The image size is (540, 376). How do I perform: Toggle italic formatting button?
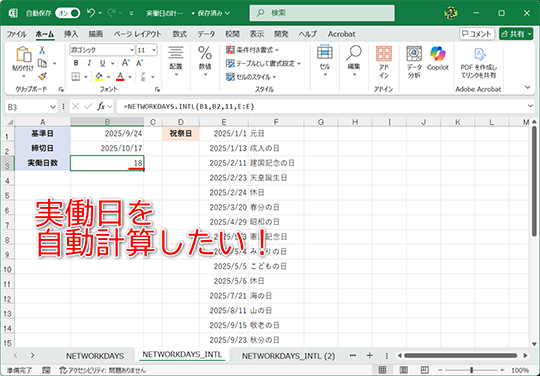(x=89, y=63)
